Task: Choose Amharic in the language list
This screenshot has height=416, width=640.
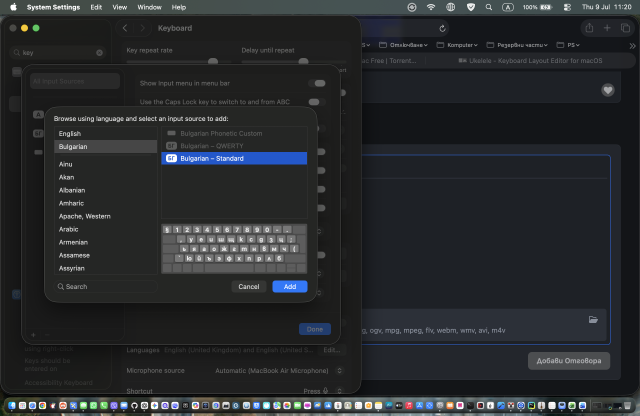Action: (x=105, y=203)
